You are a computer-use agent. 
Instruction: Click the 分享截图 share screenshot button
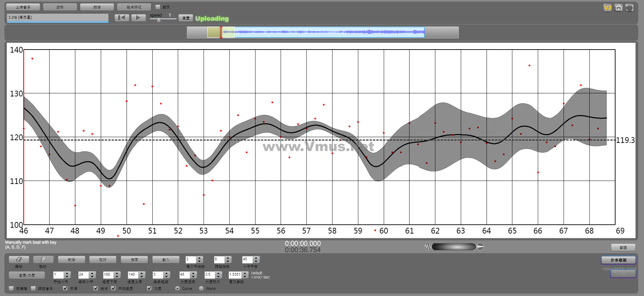coord(618,260)
